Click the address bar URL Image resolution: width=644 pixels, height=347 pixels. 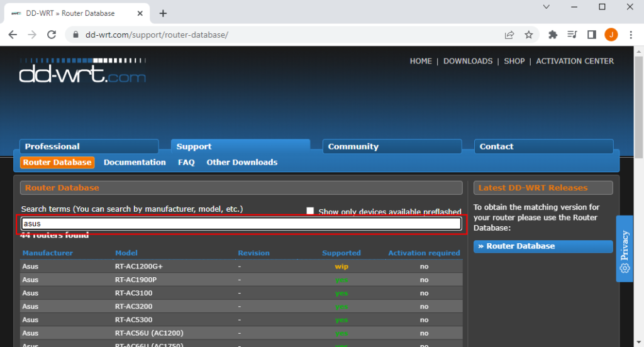click(157, 35)
